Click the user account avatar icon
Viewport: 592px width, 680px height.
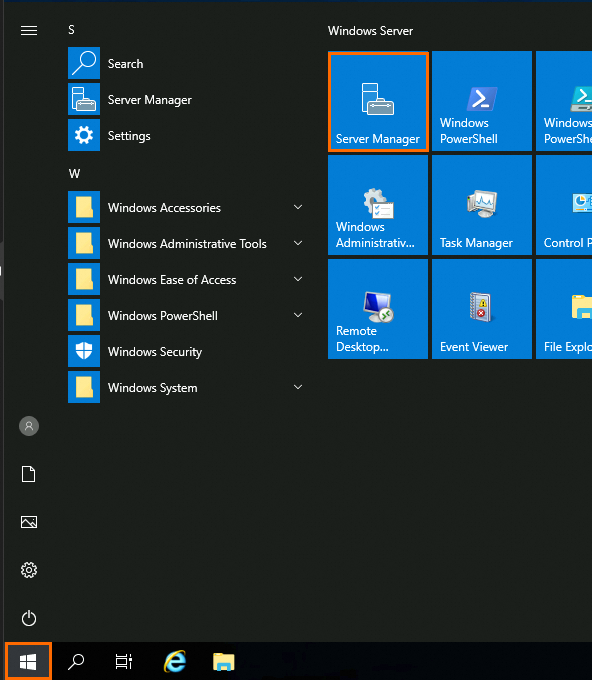(29, 426)
